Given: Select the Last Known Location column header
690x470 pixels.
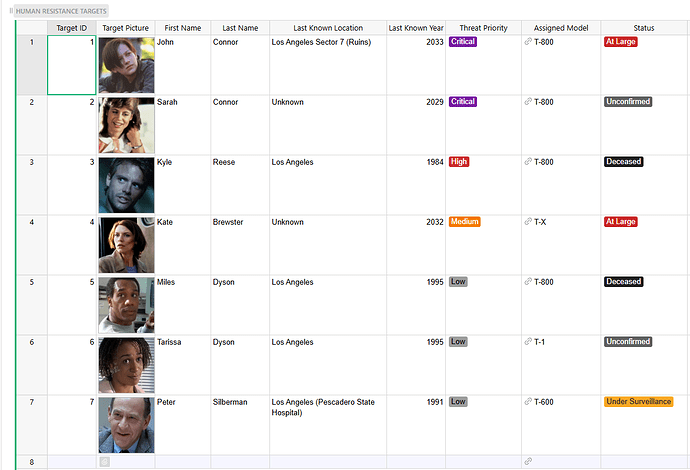Looking at the screenshot, I should [x=328, y=28].
